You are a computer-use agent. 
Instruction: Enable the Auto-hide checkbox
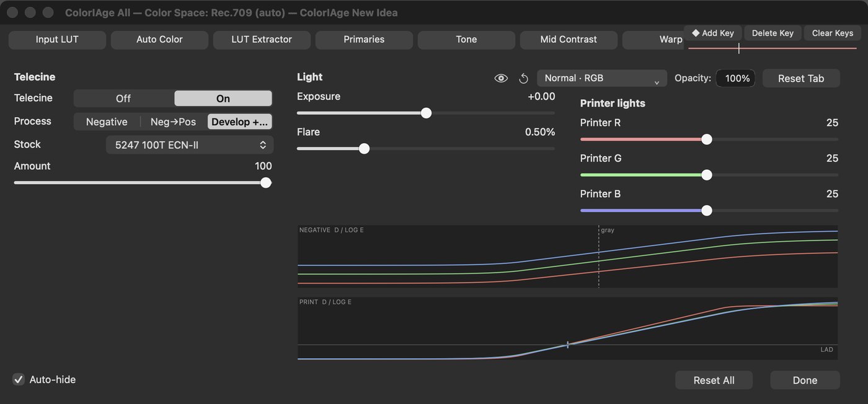[x=19, y=379]
